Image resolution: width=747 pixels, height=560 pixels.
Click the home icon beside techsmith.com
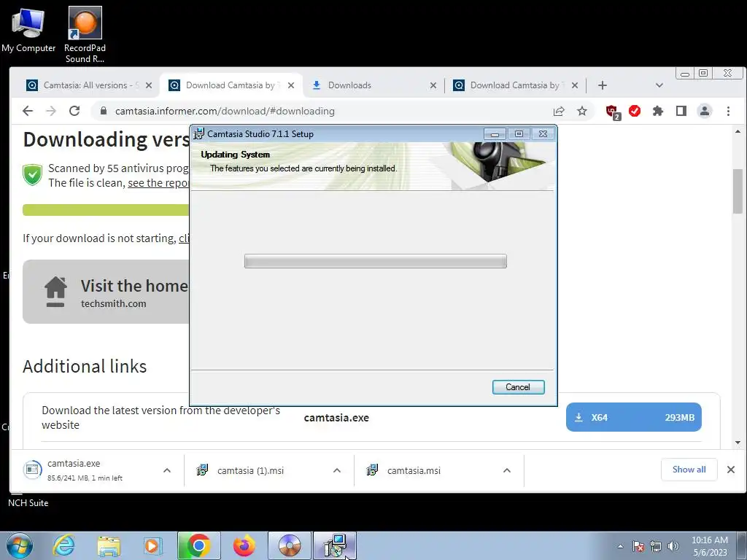point(55,292)
